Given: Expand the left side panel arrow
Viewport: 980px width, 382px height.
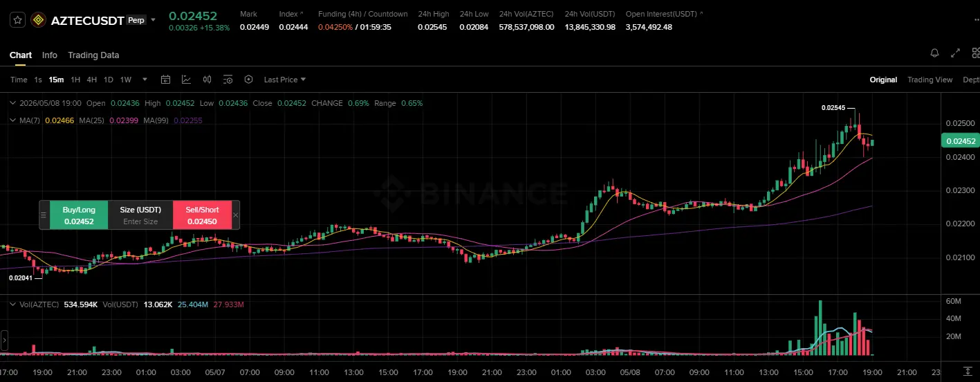Looking at the screenshot, I should pyautogui.click(x=3, y=340).
